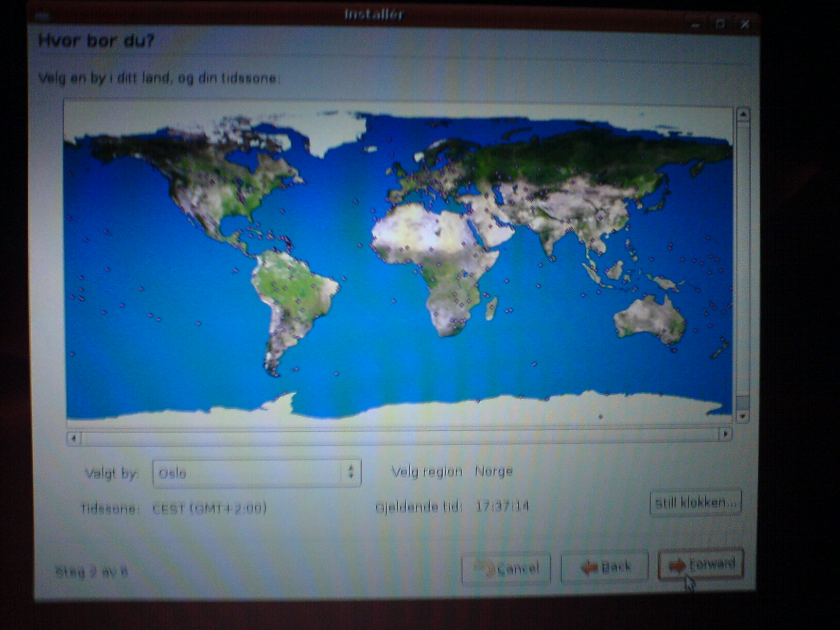Click the map's scroll right arrow
The image size is (840, 630).
(725, 434)
